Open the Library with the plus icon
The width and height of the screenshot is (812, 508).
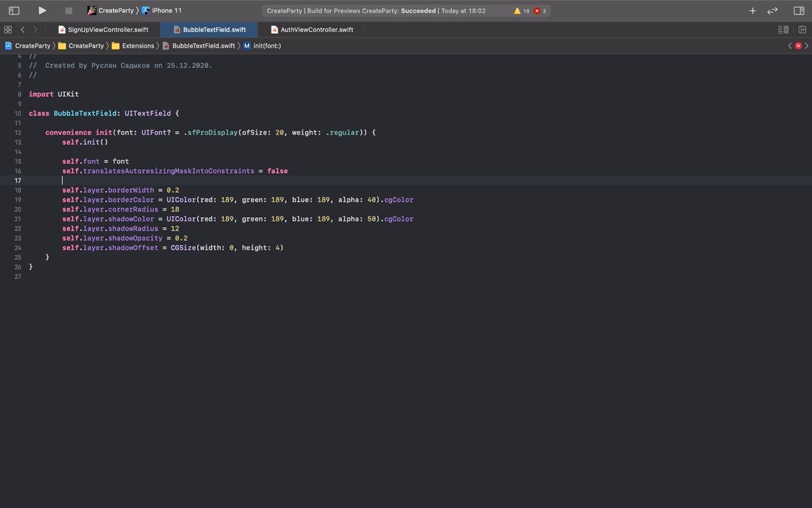pyautogui.click(x=752, y=11)
